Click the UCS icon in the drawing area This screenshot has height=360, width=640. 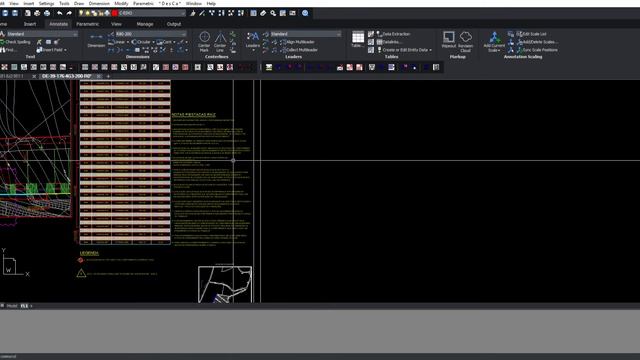click(x=15, y=262)
